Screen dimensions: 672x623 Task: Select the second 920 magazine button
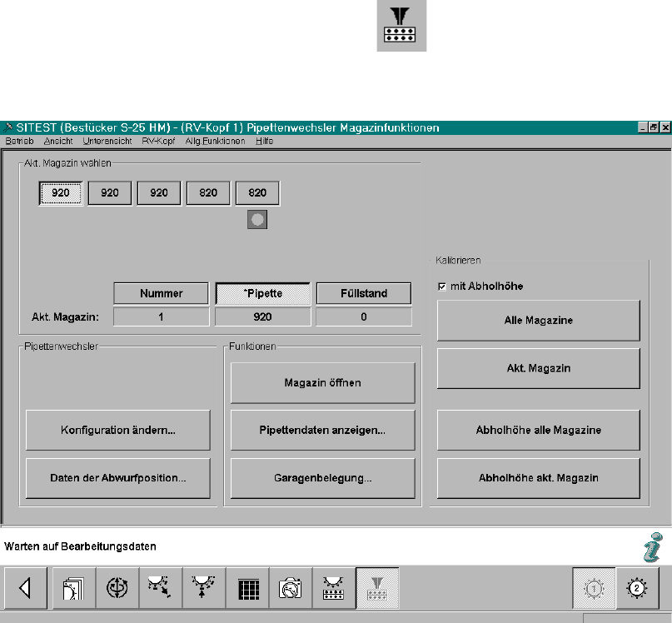(110, 193)
